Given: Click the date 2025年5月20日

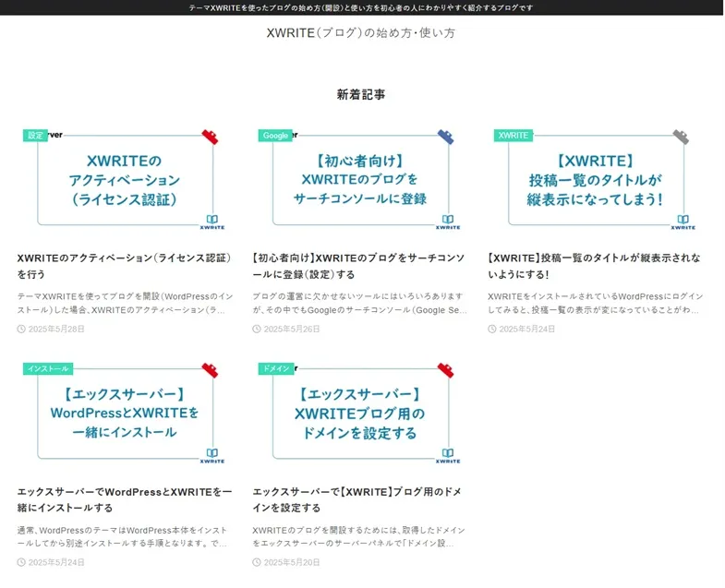Looking at the screenshot, I should pyautogui.click(x=292, y=562).
